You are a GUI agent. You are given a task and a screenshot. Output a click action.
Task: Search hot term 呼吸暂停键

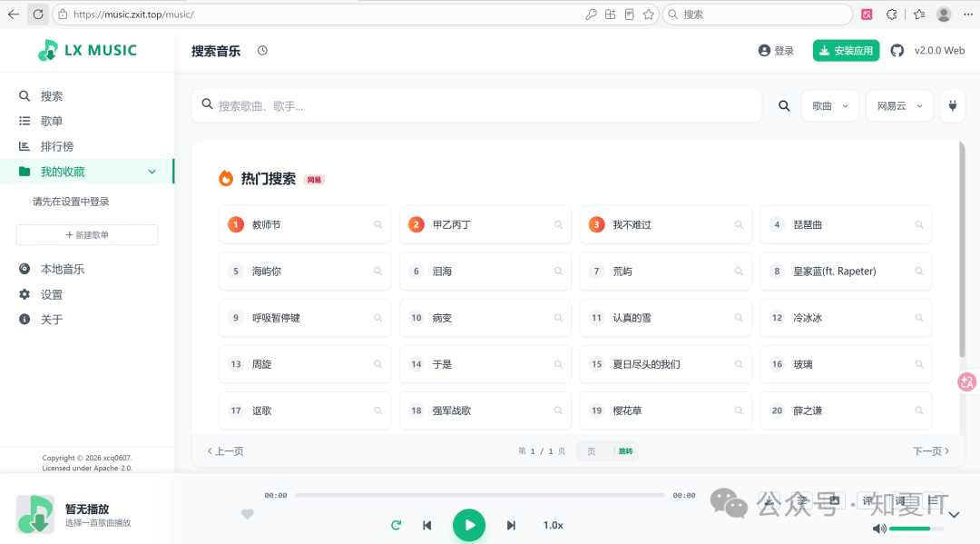pyautogui.click(x=305, y=318)
